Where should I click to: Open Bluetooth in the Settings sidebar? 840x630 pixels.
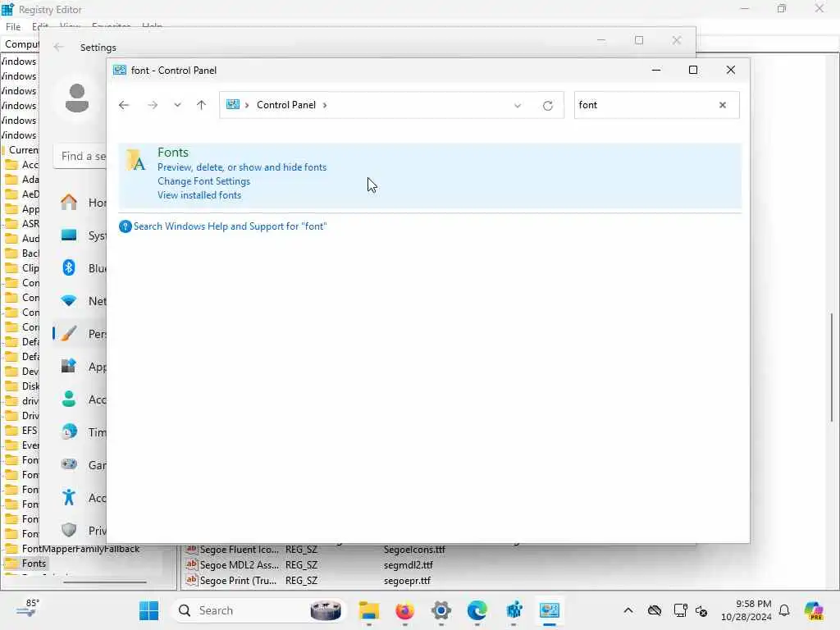[80, 268]
